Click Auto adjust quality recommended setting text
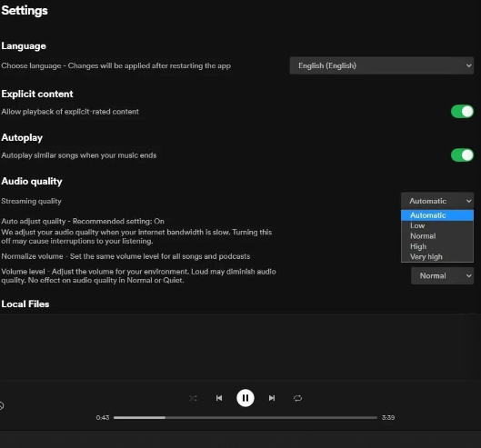This screenshot has height=448, width=481. click(x=83, y=221)
